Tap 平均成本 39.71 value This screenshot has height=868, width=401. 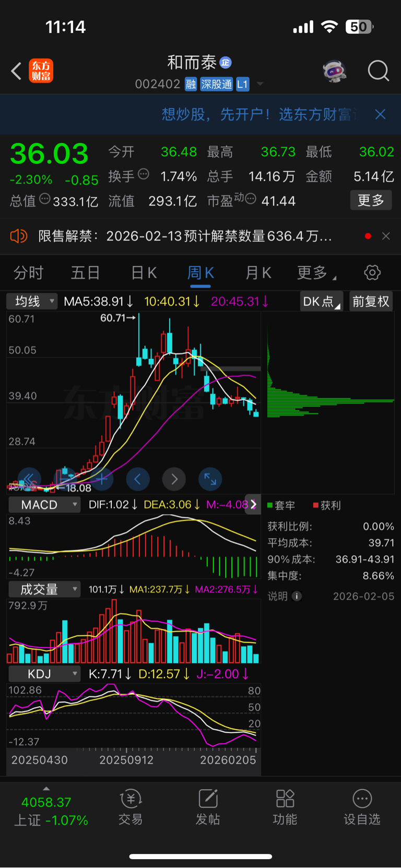(381, 543)
